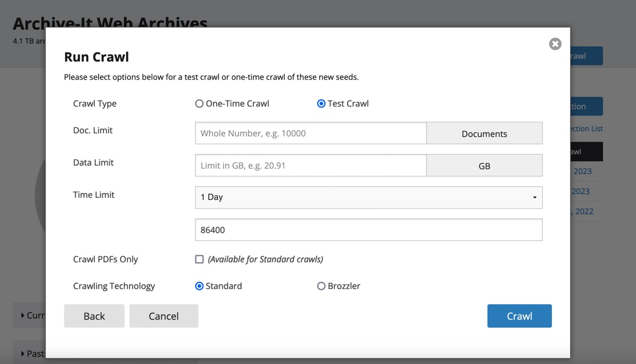Cancel the Run Crawl dialog
This screenshot has width=636, height=364.
coord(164,316)
